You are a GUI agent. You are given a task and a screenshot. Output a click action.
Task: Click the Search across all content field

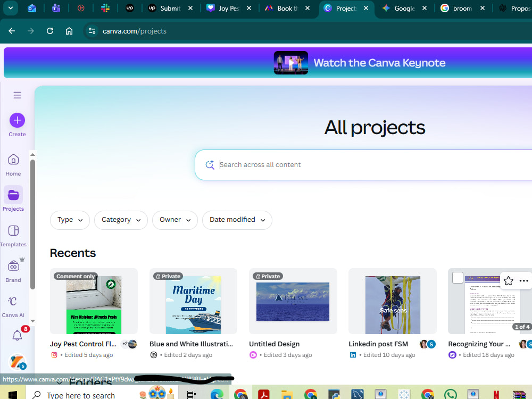[x=363, y=165]
